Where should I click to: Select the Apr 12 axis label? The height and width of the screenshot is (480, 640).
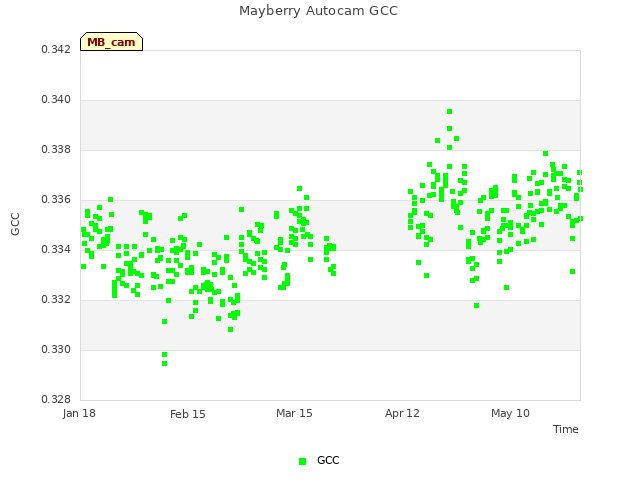pyautogui.click(x=402, y=413)
